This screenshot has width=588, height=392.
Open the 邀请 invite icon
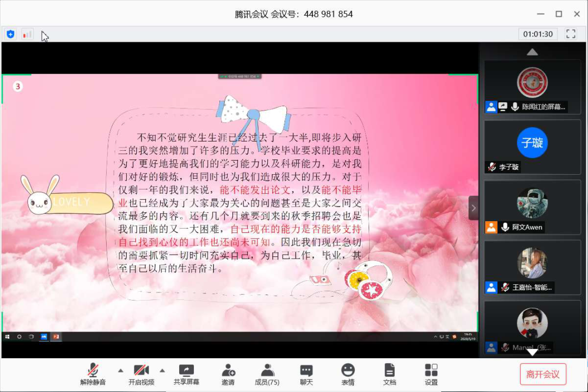pyautogui.click(x=228, y=374)
